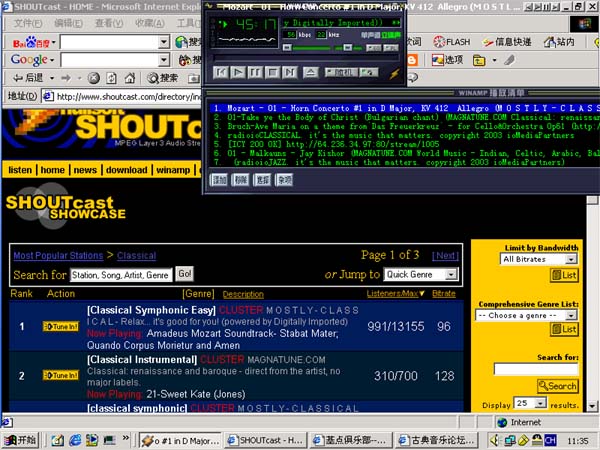This screenshot has height=450, width=600.
Task: Open the Baidu search box dropdown
Action: coord(164,42)
